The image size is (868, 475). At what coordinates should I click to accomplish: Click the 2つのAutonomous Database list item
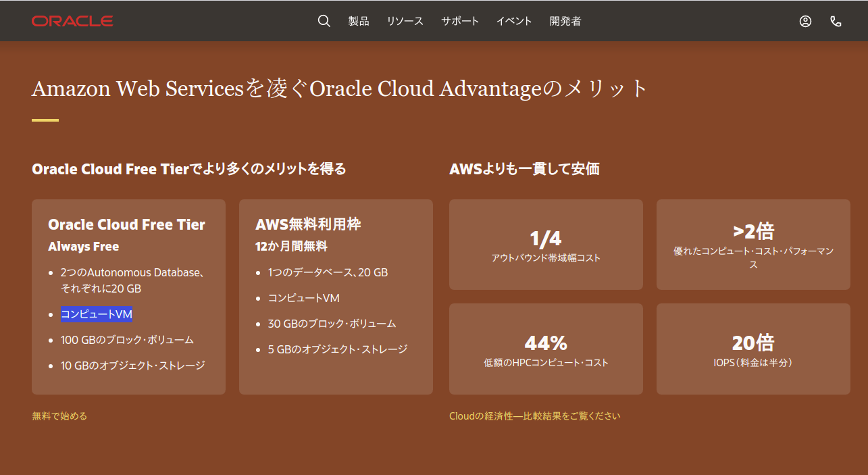pyautogui.click(x=132, y=280)
